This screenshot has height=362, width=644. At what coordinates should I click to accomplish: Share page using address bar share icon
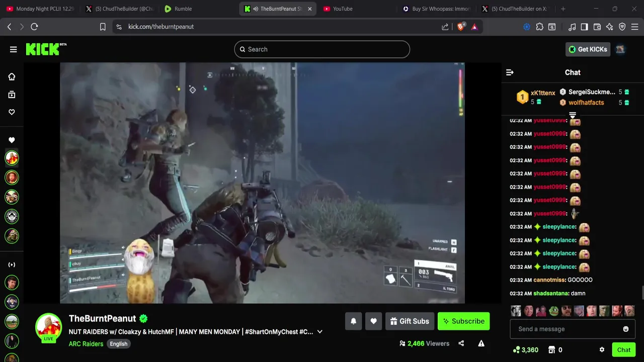tap(445, 27)
